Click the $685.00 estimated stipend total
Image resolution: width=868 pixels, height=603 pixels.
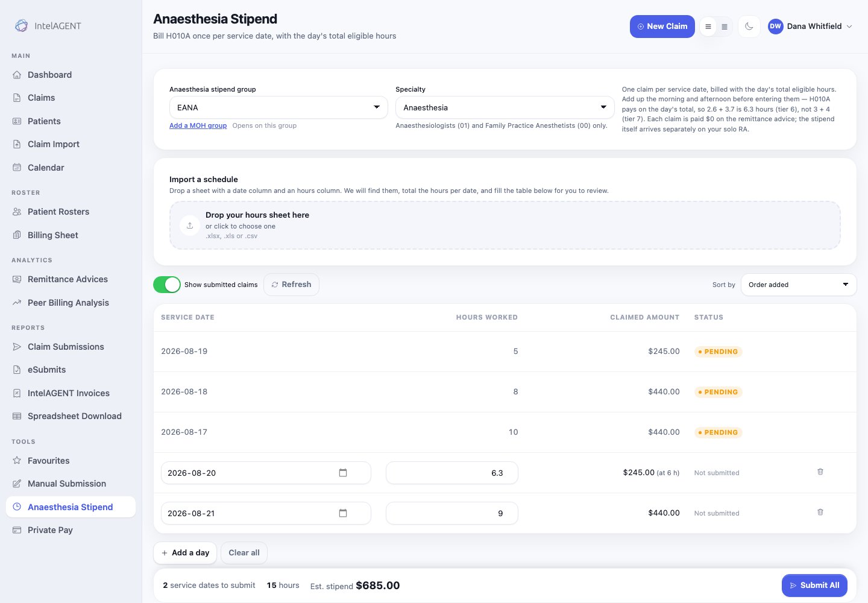(378, 586)
